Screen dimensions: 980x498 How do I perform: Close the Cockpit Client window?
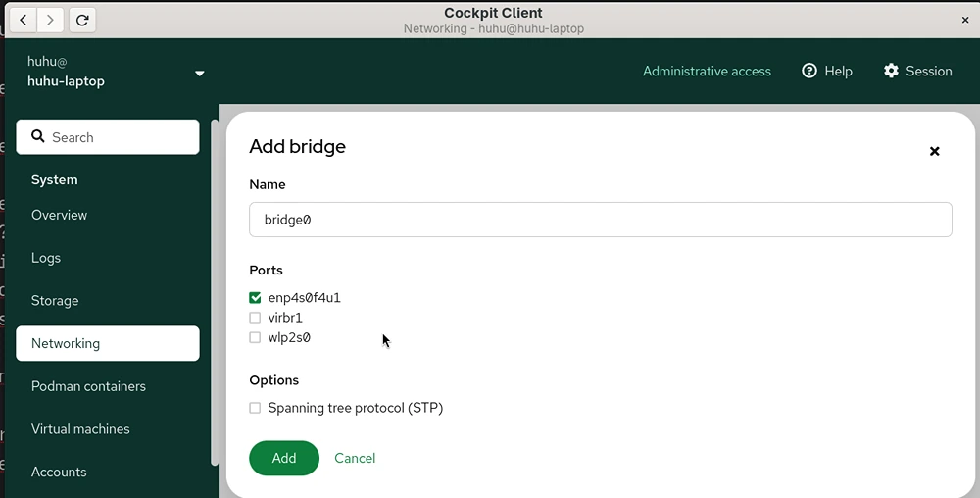click(965, 20)
